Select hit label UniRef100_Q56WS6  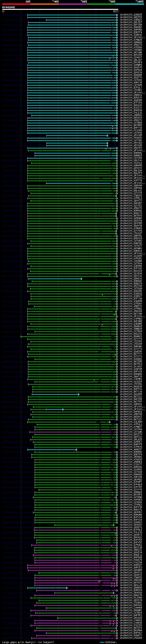pos(131,588)
